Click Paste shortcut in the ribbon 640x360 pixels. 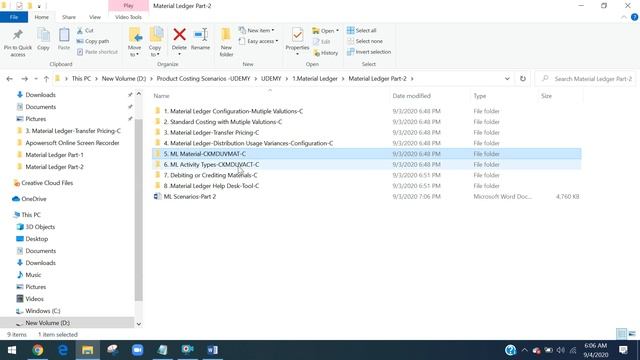(x=97, y=52)
